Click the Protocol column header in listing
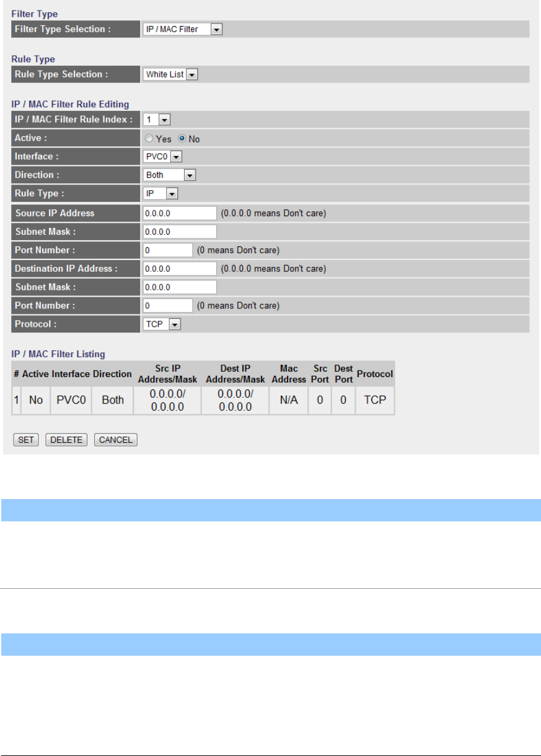This screenshot has height=756, width=541. [375, 374]
